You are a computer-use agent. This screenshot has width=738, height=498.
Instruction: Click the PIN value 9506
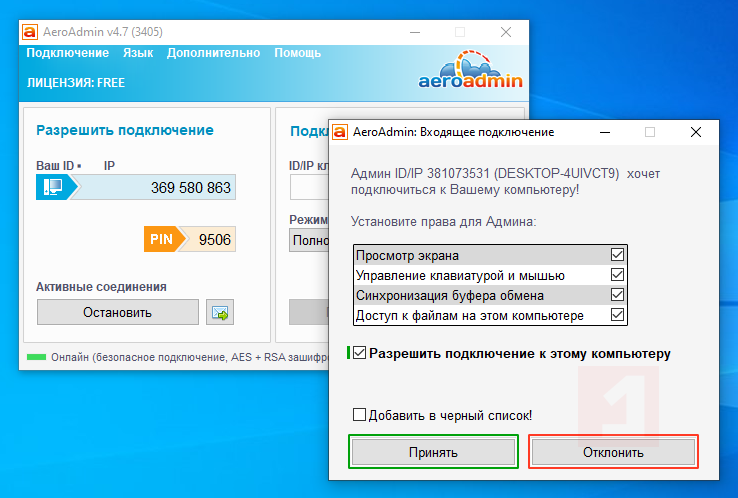pos(215,240)
